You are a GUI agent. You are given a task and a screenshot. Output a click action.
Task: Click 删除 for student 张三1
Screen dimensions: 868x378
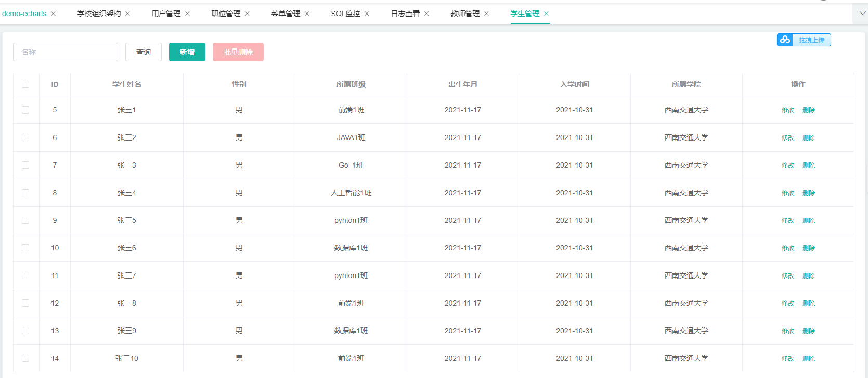tap(809, 110)
